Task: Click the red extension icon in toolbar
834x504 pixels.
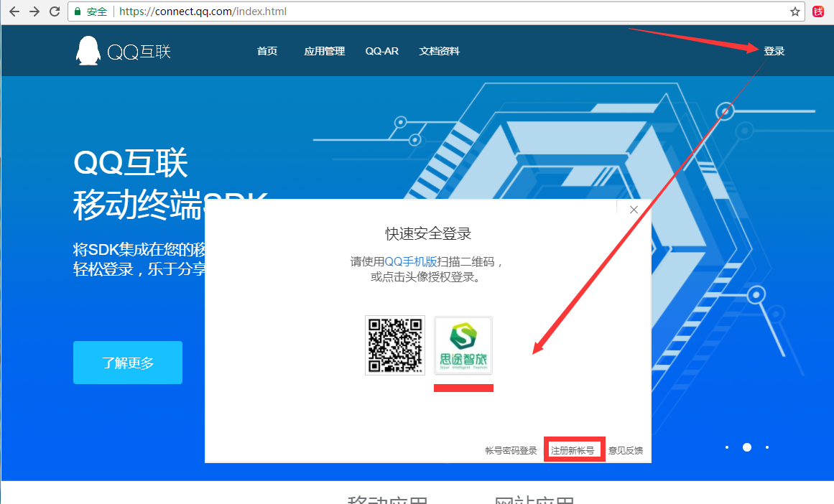Action: (x=818, y=11)
